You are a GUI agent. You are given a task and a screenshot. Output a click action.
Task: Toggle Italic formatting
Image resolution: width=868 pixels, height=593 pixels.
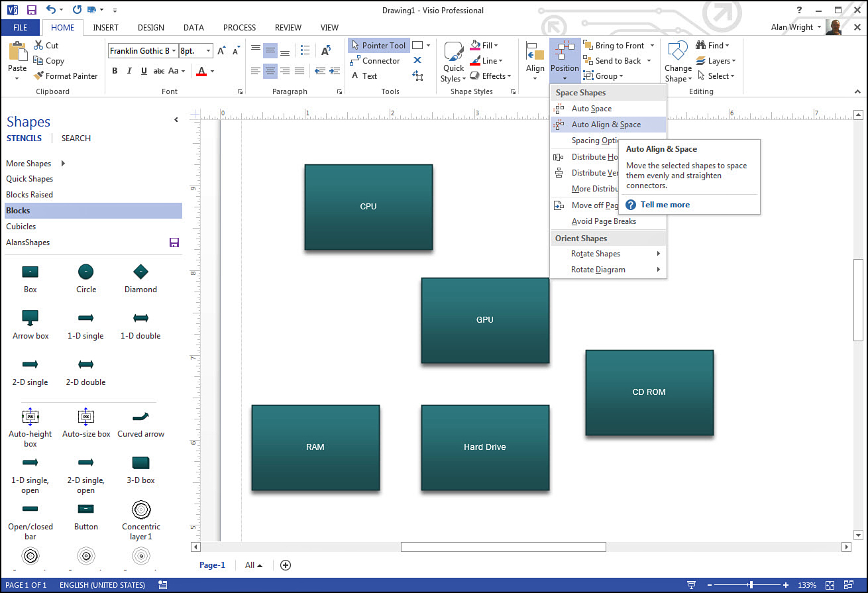(129, 71)
